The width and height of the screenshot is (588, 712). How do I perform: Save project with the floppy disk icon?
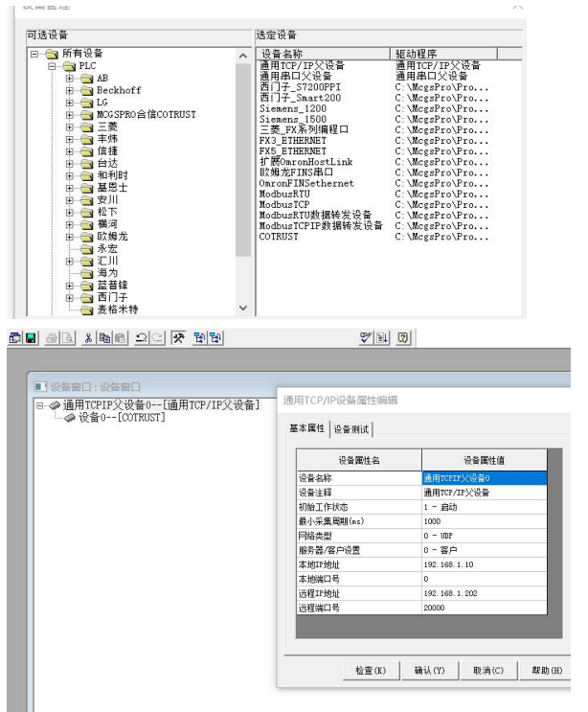click(x=31, y=338)
